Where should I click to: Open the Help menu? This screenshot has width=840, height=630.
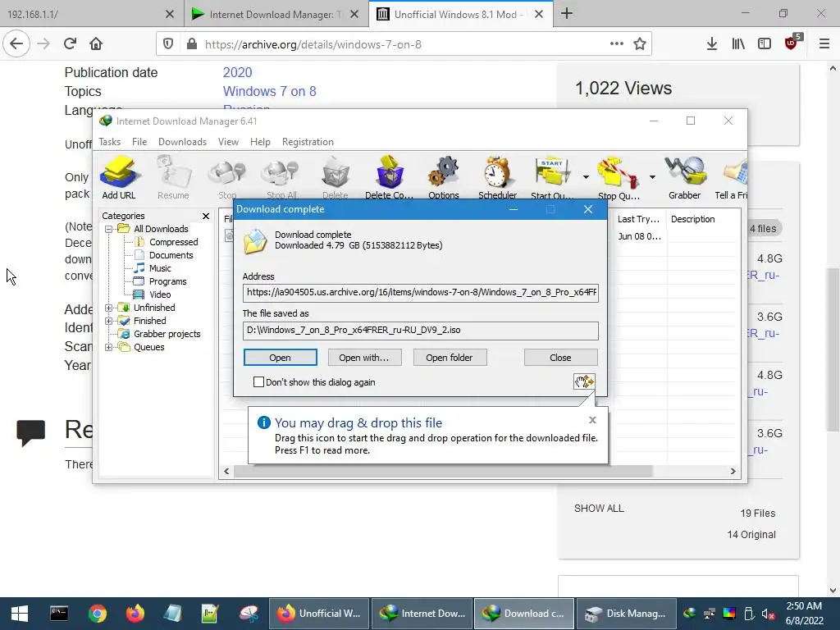tap(260, 142)
